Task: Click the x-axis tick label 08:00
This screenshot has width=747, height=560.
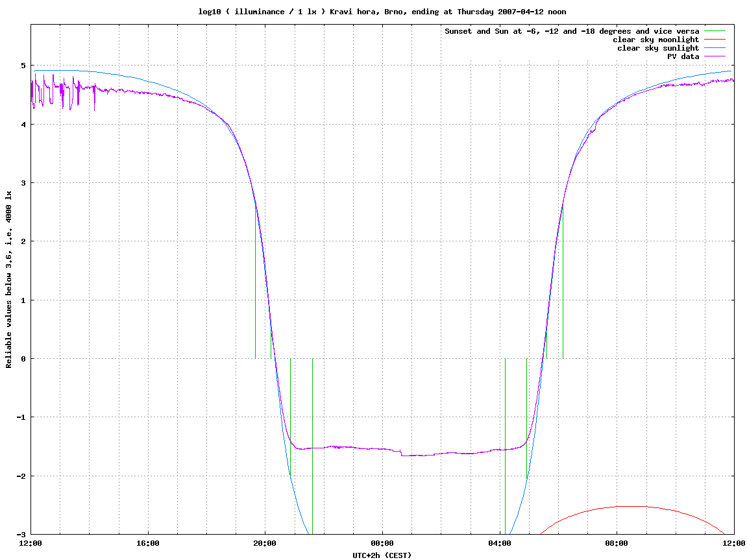Action: (x=617, y=543)
